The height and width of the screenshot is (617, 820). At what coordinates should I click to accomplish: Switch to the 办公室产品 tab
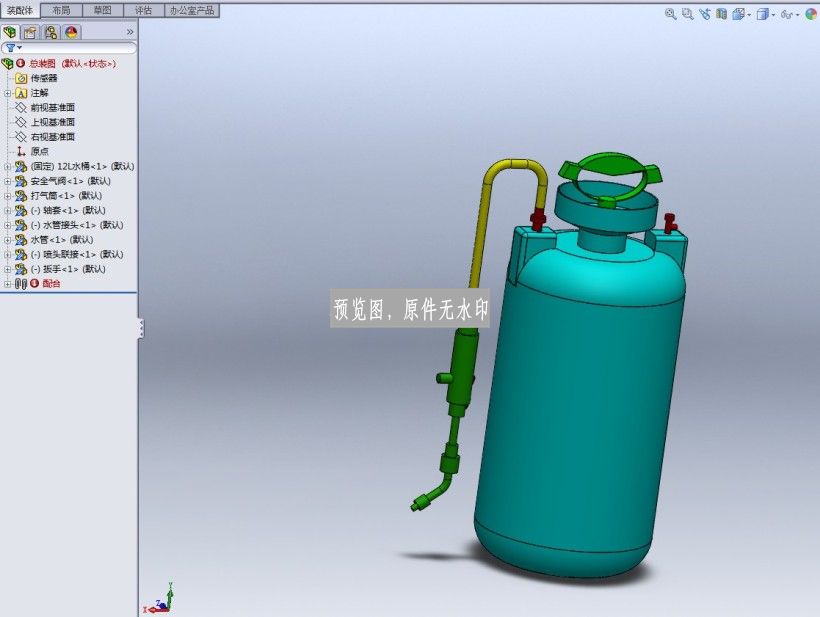pos(192,10)
